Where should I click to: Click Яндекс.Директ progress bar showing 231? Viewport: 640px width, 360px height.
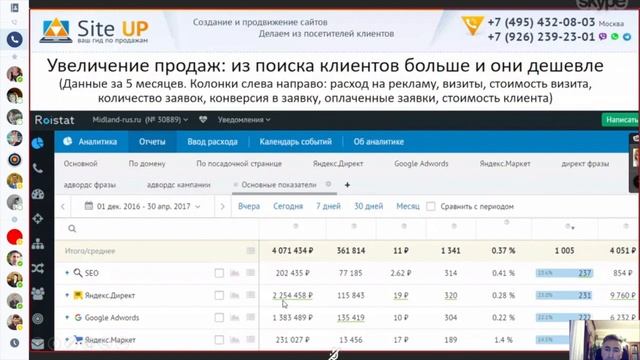(x=564, y=295)
